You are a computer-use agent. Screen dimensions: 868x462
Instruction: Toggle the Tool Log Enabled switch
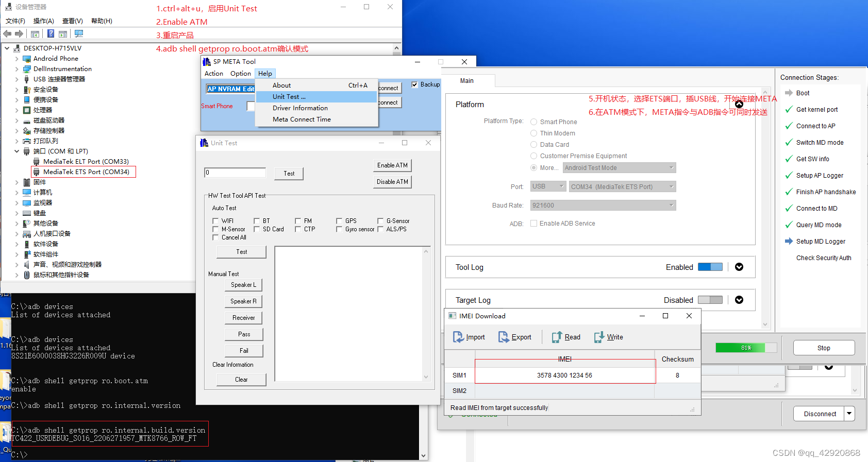(x=710, y=267)
